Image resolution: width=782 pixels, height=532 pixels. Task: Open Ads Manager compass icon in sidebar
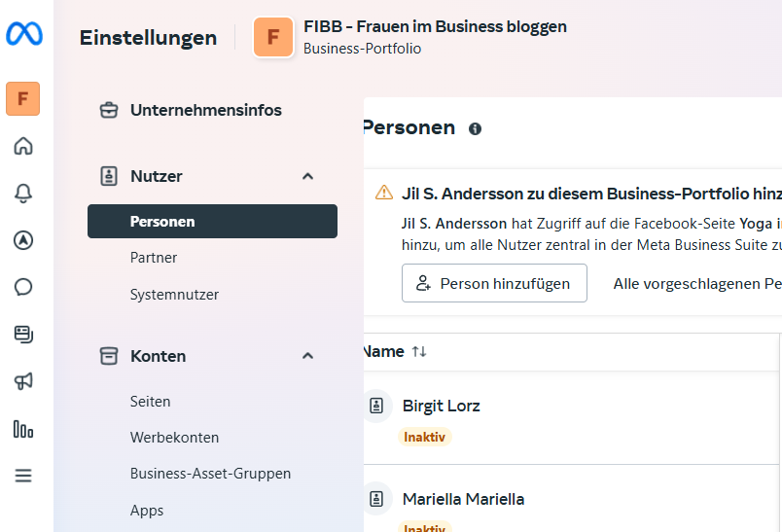coord(23,240)
